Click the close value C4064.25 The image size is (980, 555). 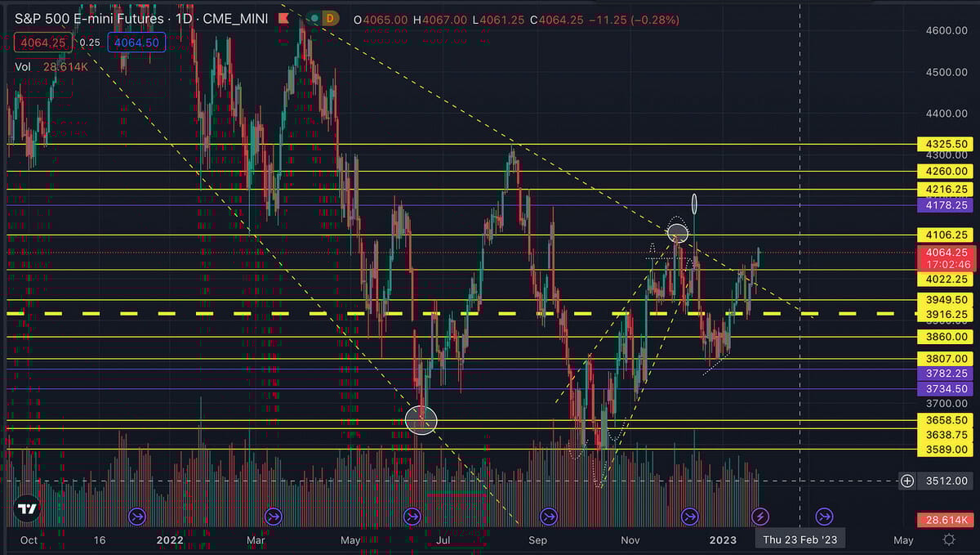pyautogui.click(x=558, y=19)
